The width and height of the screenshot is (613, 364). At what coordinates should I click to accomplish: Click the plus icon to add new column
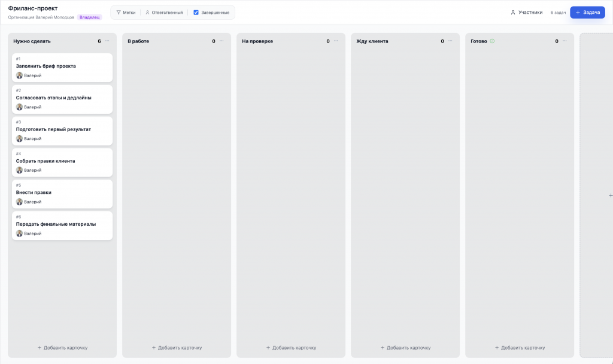point(610,196)
